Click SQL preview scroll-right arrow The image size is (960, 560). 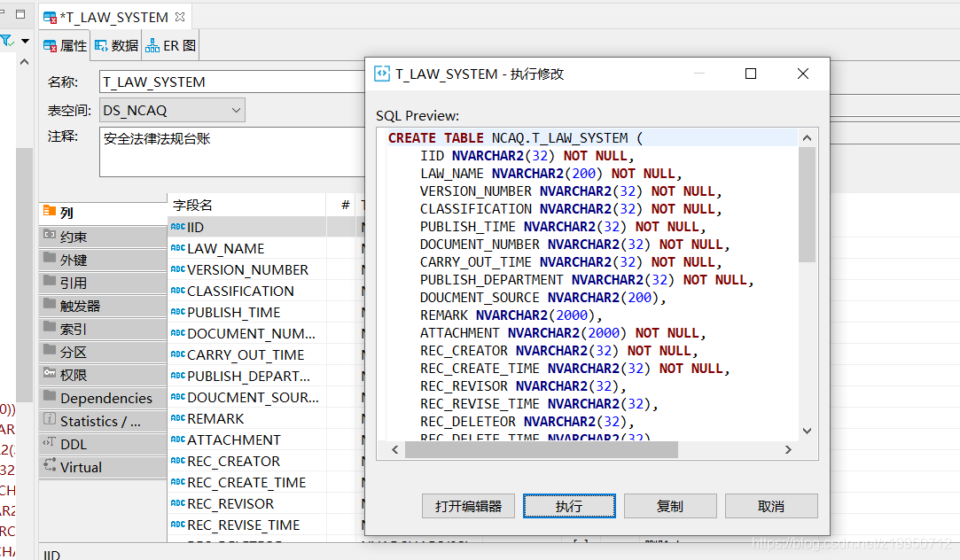788,450
